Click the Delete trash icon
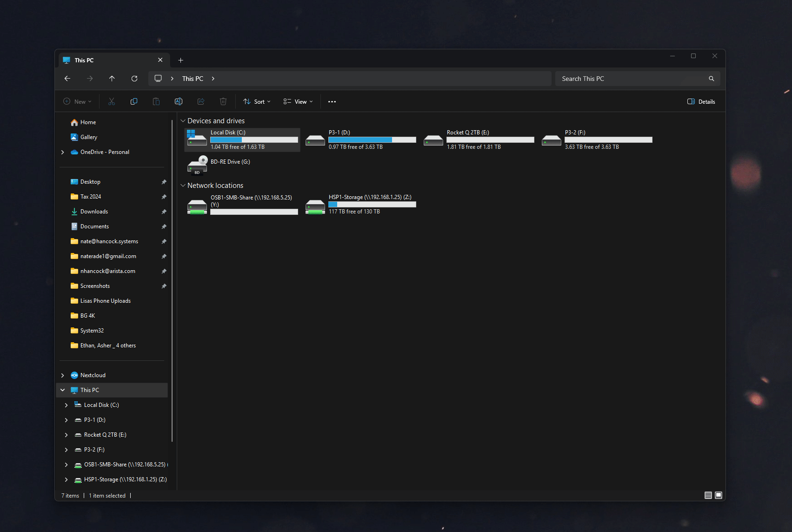Image resolution: width=792 pixels, height=532 pixels. tap(223, 101)
